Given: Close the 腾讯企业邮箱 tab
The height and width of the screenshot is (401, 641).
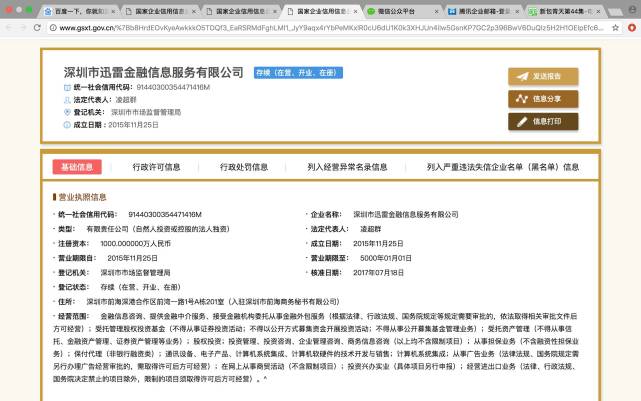Looking at the screenshot, I should tap(517, 11).
